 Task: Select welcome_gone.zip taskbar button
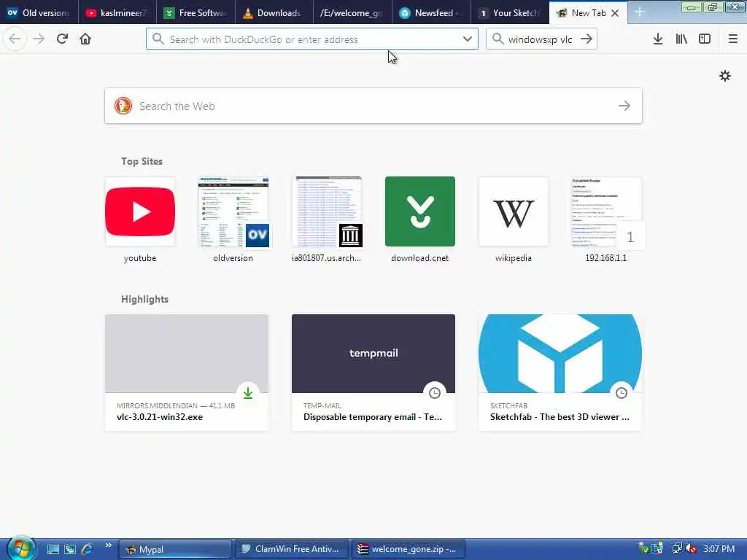(x=409, y=549)
